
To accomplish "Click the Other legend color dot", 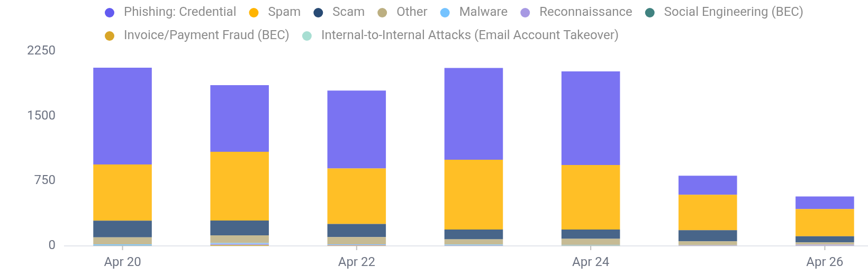I will pos(382,12).
